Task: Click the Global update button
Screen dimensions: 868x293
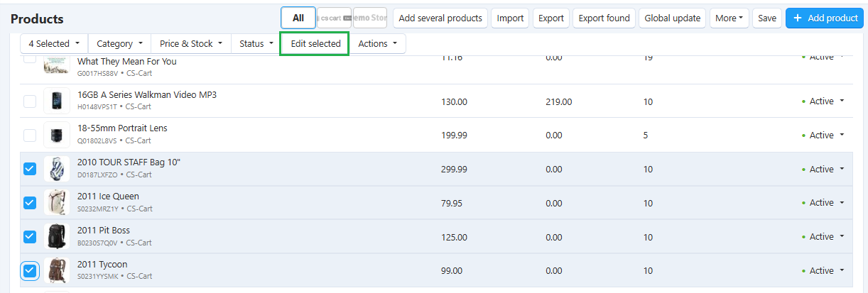Action: click(x=673, y=18)
